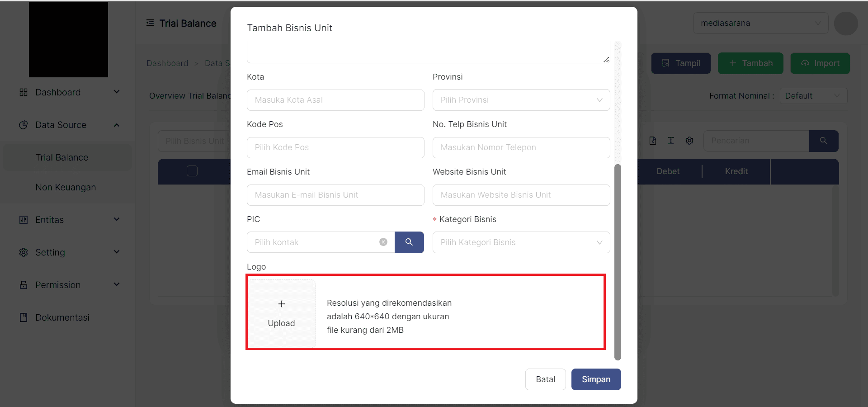
Task: Open the Format Nominal Default dropdown
Action: (x=813, y=96)
